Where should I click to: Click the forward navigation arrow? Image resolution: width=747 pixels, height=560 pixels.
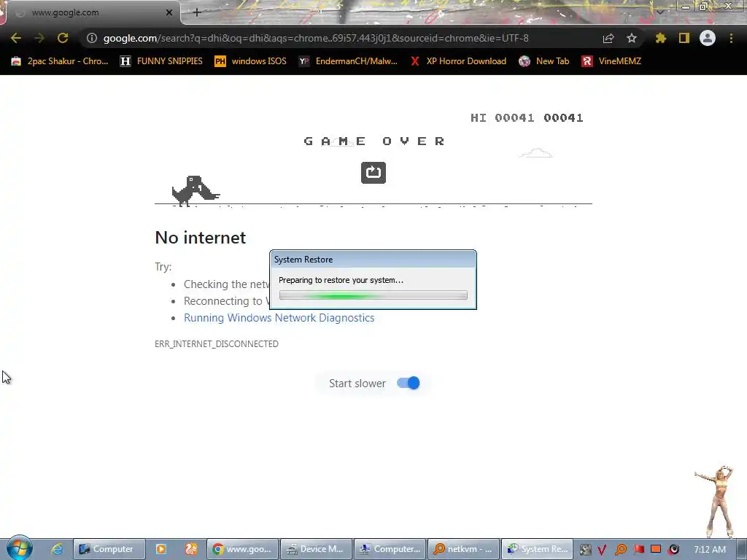coord(39,38)
